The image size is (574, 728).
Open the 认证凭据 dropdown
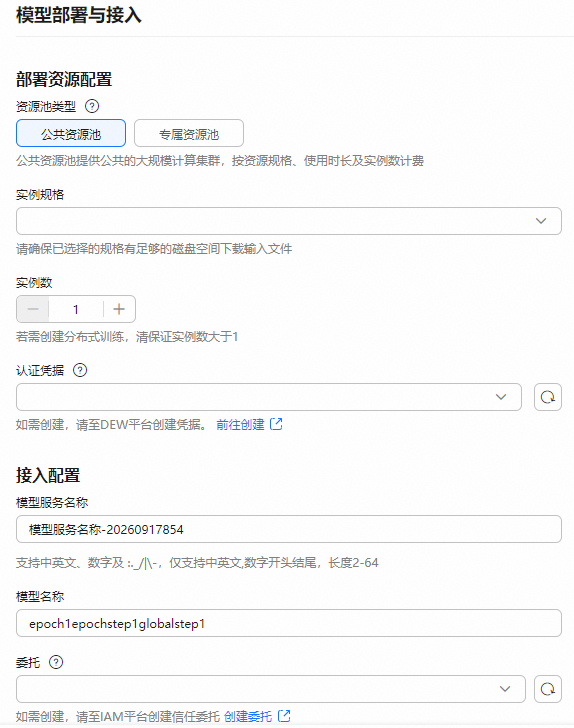[269, 397]
